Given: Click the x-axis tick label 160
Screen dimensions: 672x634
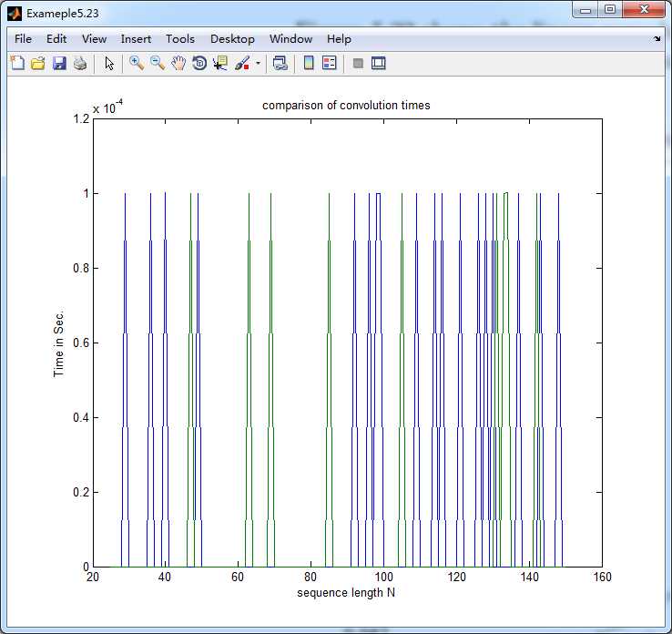Looking at the screenshot, I should [602, 577].
